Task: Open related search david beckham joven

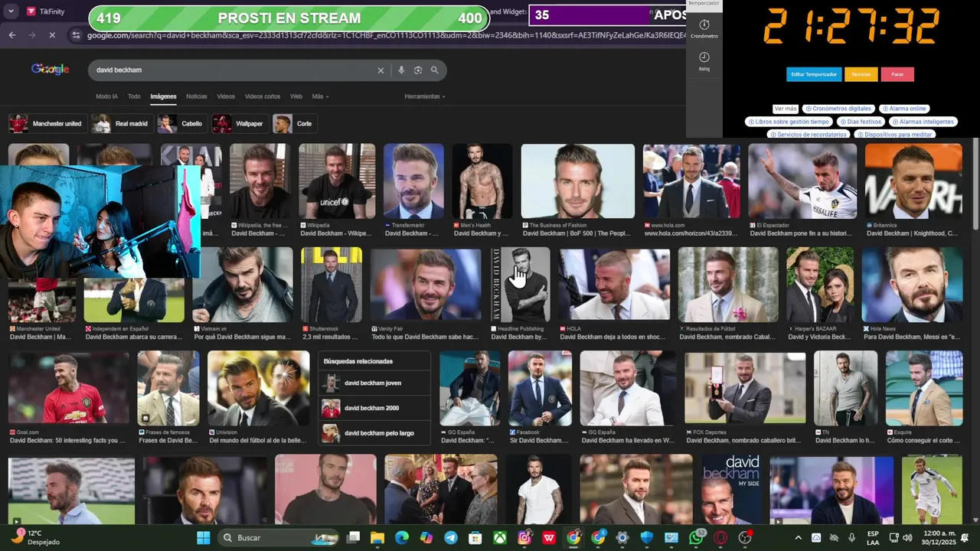Action: click(374, 383)
